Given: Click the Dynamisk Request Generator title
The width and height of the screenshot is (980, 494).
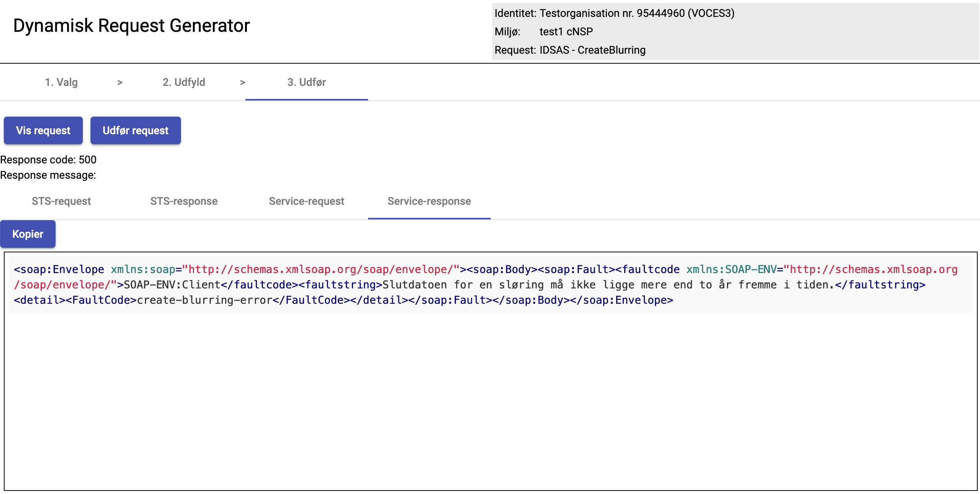Looking at the screenshot, I should 132,26.
